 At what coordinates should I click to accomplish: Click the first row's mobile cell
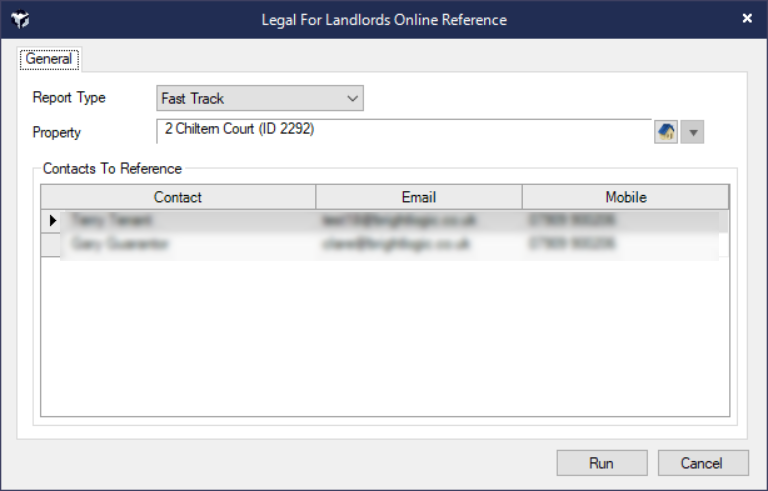coord(625,221)
